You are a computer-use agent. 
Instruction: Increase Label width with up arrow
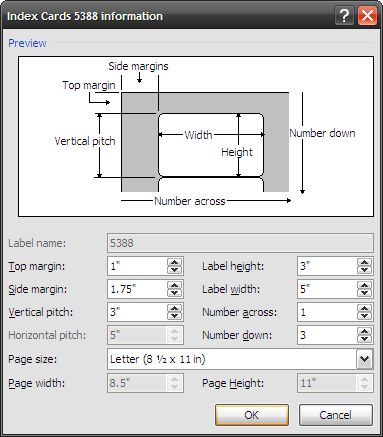coord(365,285)
